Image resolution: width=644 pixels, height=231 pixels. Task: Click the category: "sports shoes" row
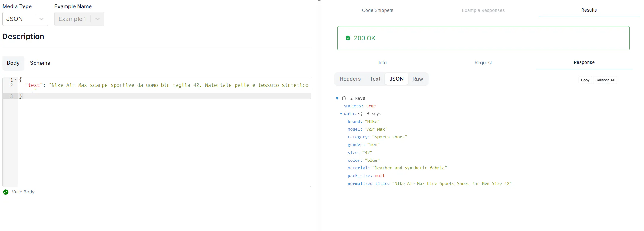tap(377, 137)
